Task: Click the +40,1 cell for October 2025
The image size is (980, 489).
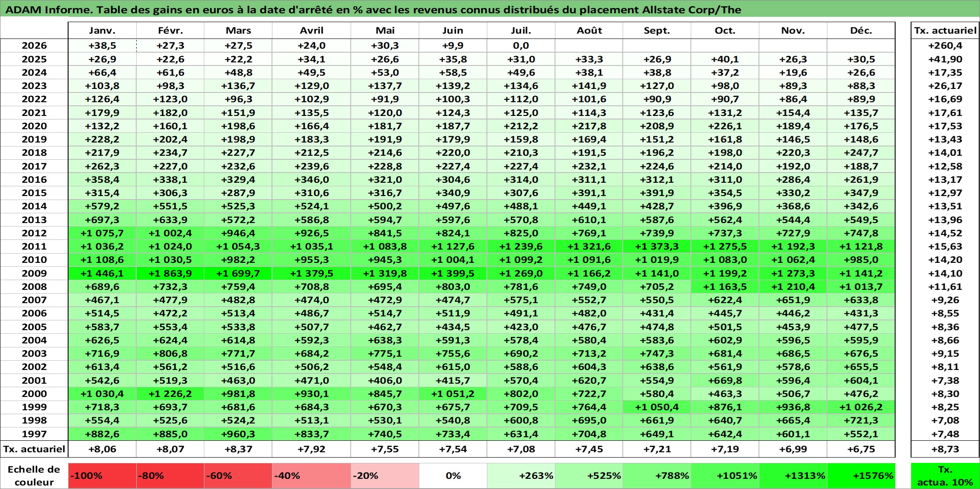Action: (x=725, y=59)
